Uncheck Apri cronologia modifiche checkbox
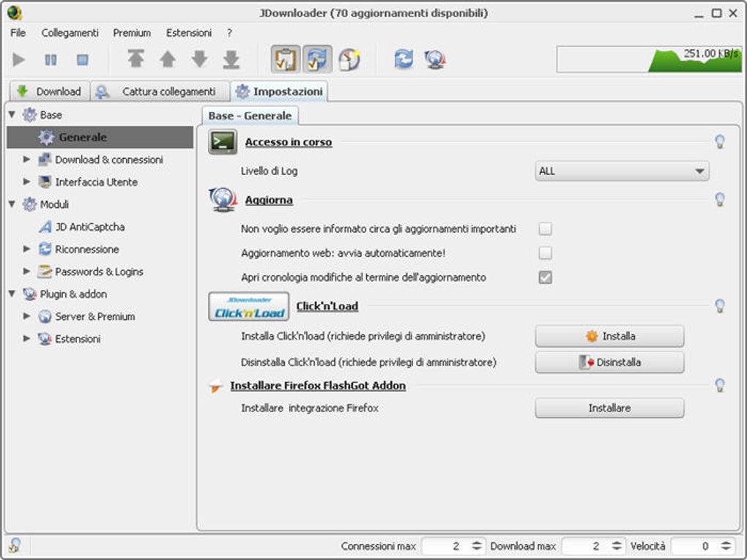Screen dimensions: 747x560 click(x=545, y=277)
